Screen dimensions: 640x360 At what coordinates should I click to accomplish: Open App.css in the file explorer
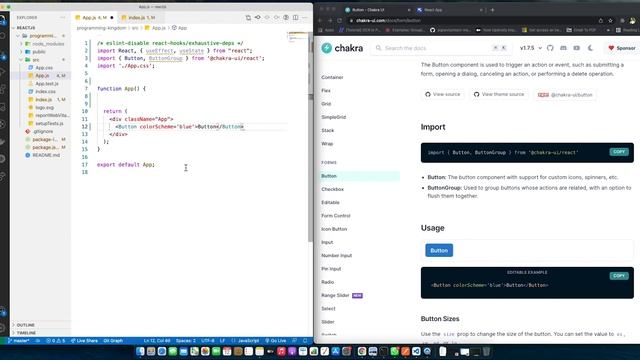coord(44,68)
